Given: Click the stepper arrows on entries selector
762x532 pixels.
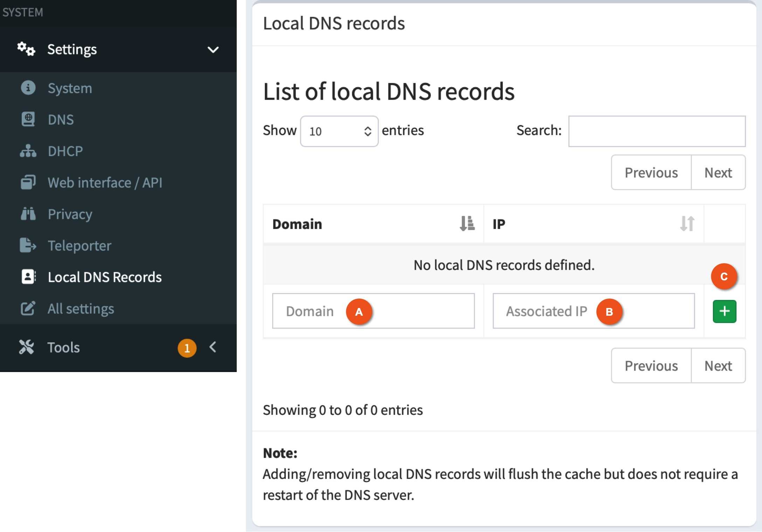Looking at the screenshot, I should 367,131.
